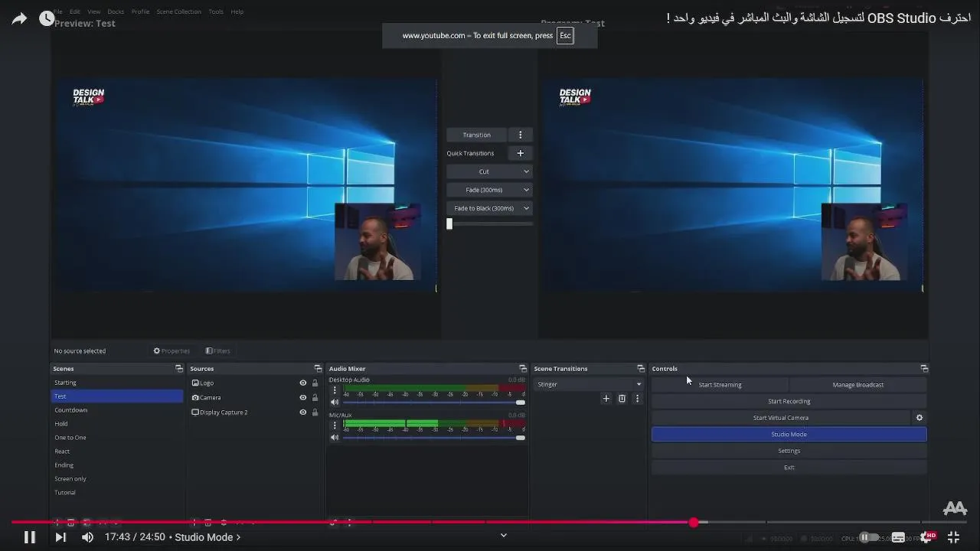Expand the Cut quick transition dropdown
This screenshot has width=980, height=551.
click(489, 171)
